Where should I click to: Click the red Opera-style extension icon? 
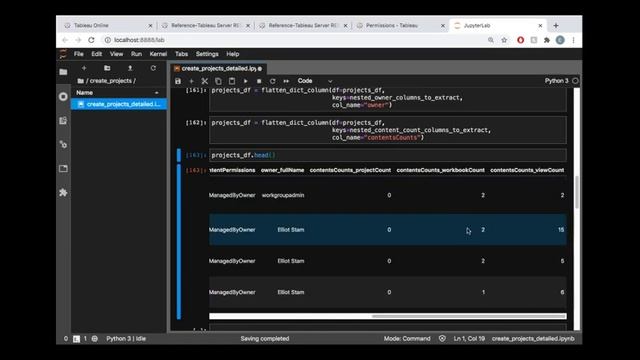[x=520, y=40]
